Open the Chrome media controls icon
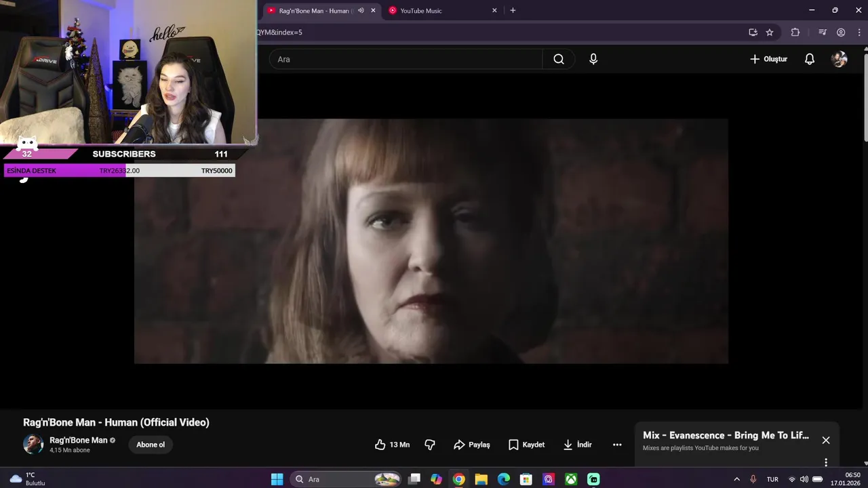This screenshot has width=868, height=488. [823, 32]
